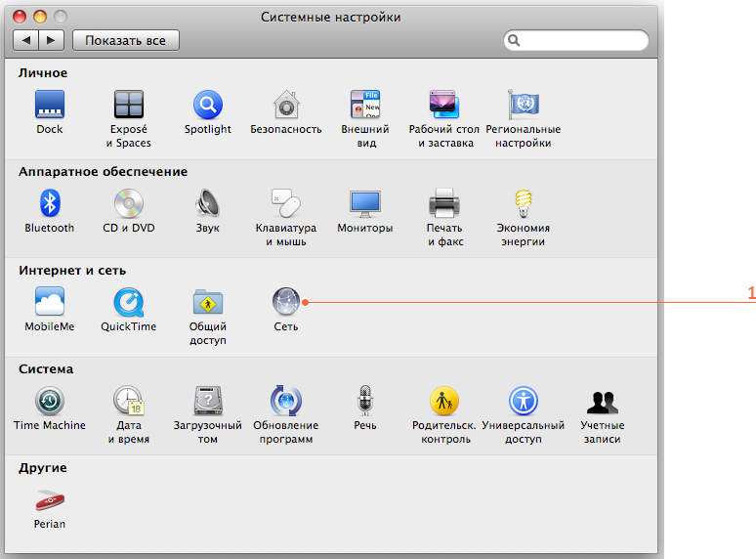Screen dimensions: 756x559
Task: Click the Показать все button
Action: (125, 40)
